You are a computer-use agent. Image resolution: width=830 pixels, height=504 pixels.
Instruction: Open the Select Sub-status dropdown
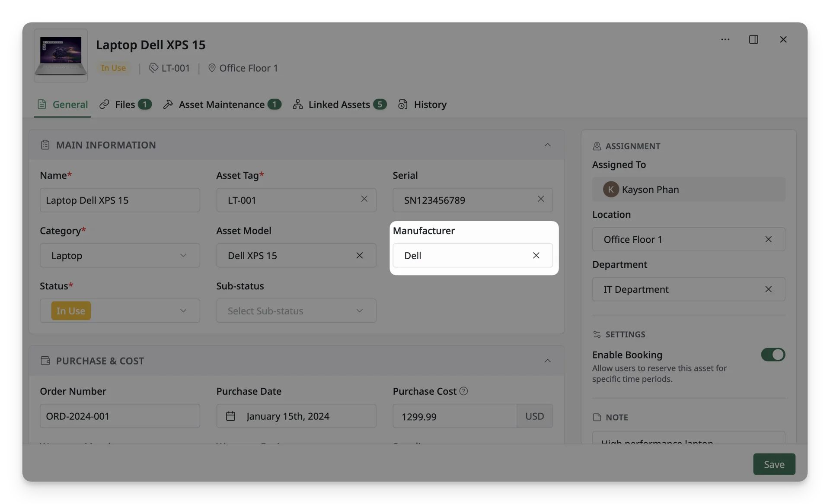tap(296, 311)
